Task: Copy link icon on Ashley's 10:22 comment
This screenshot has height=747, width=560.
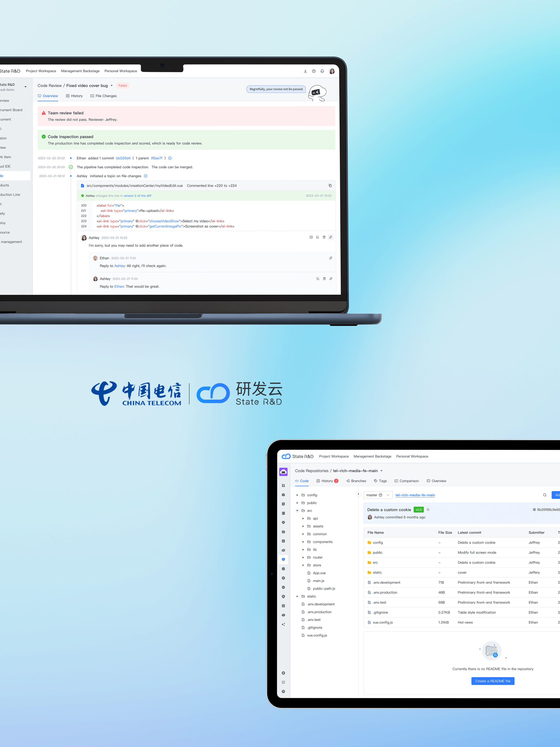Action: (x=331, y=237)
